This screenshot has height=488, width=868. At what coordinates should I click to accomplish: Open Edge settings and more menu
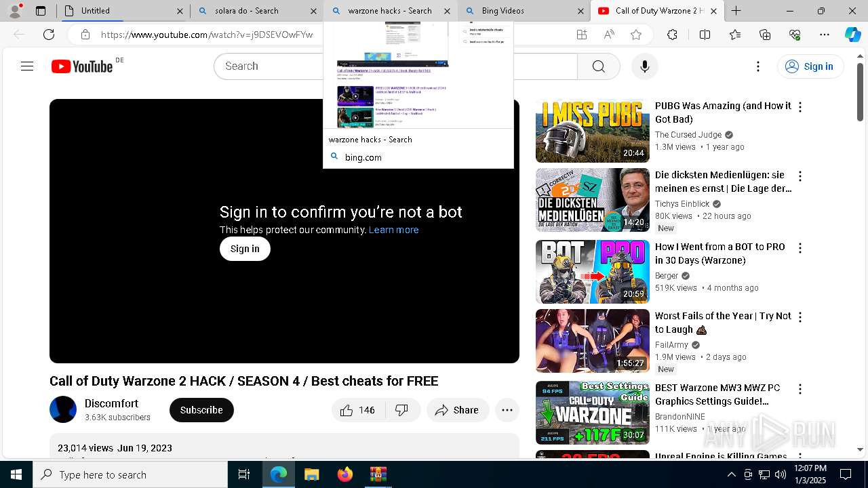[825, 35]
